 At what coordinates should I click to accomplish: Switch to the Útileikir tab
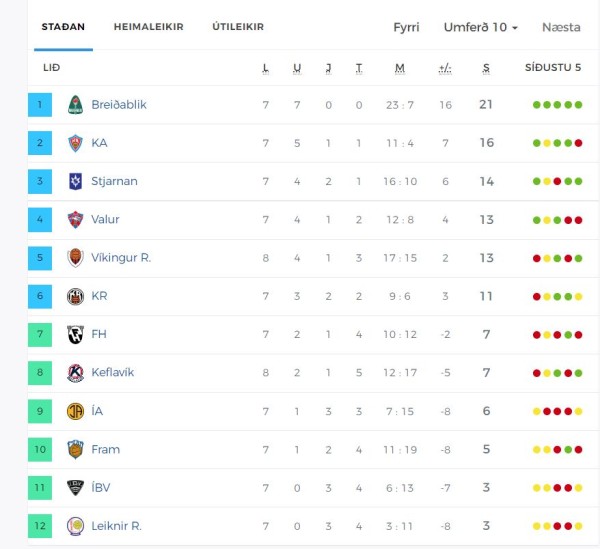click(x=238, y=27)
